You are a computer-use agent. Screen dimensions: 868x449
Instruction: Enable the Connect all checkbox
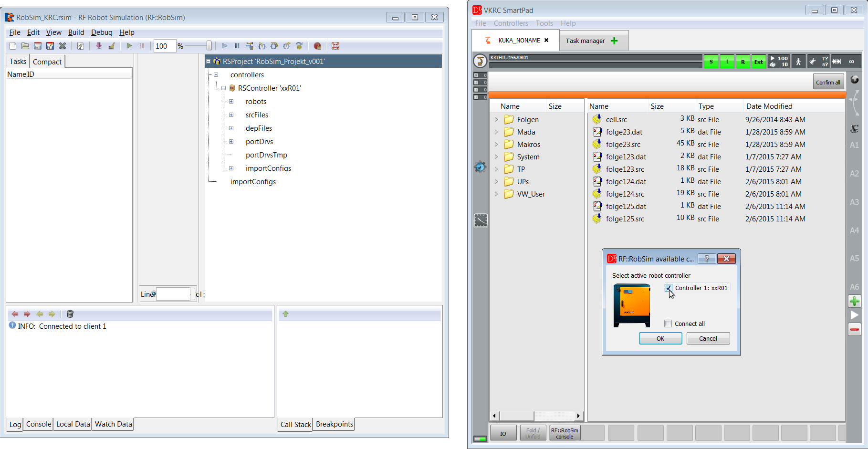click(668, 324)
